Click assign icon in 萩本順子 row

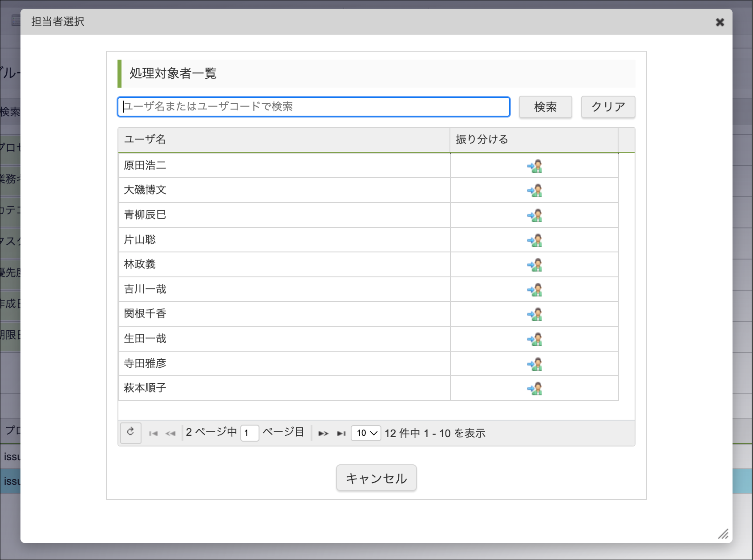click(534, 389)
